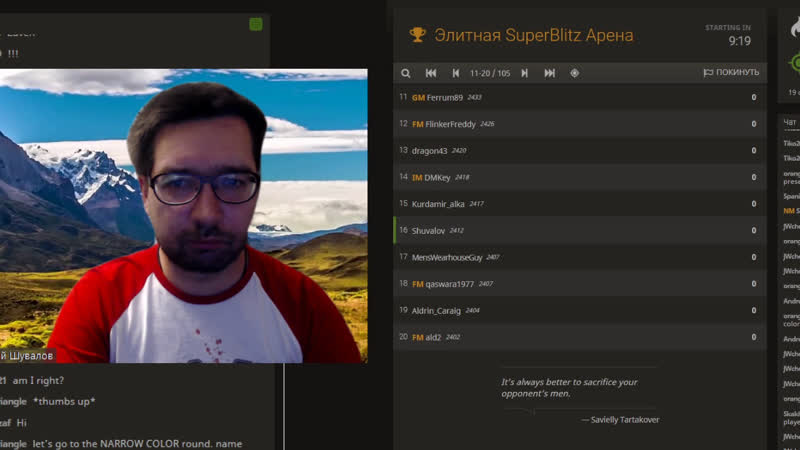Go to previous standings page
This screenshot has width=800, height=450.
pyautogui.click(x=456, y=73)
